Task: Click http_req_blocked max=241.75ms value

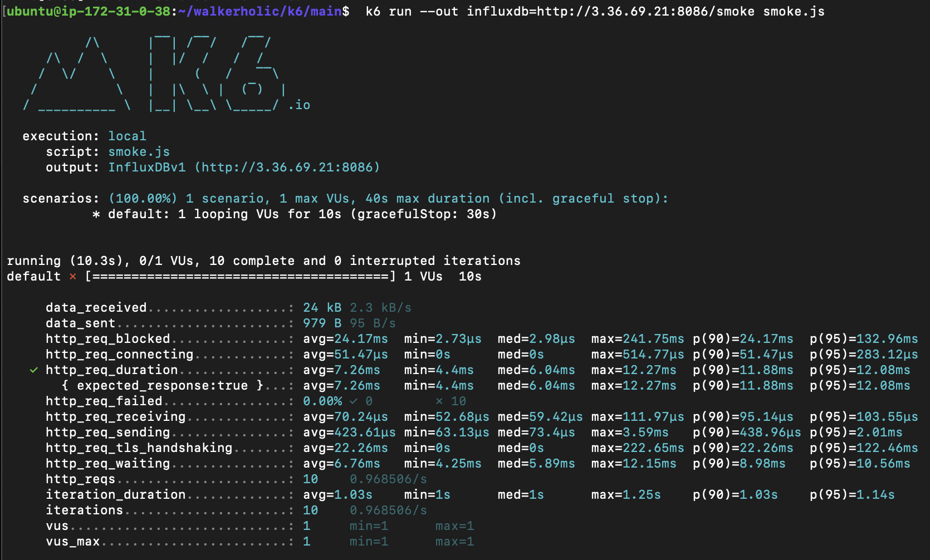Action: (x=638, y=339)
